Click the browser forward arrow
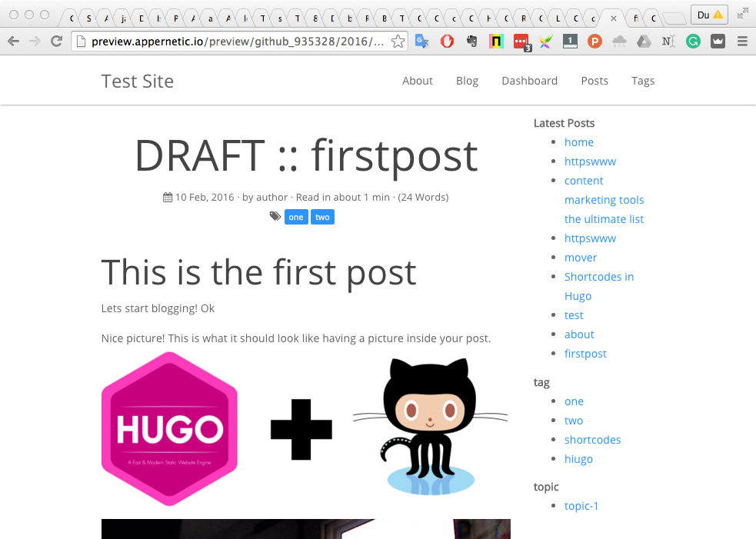This screenshot has width=756, height=539. tap(35, 42)
